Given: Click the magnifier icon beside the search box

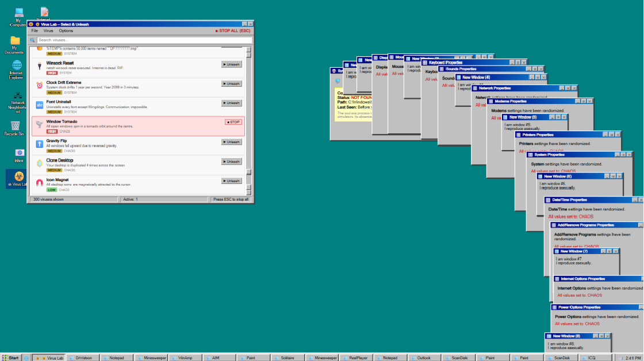Looking at the screenshot, I should coord(32,40).
